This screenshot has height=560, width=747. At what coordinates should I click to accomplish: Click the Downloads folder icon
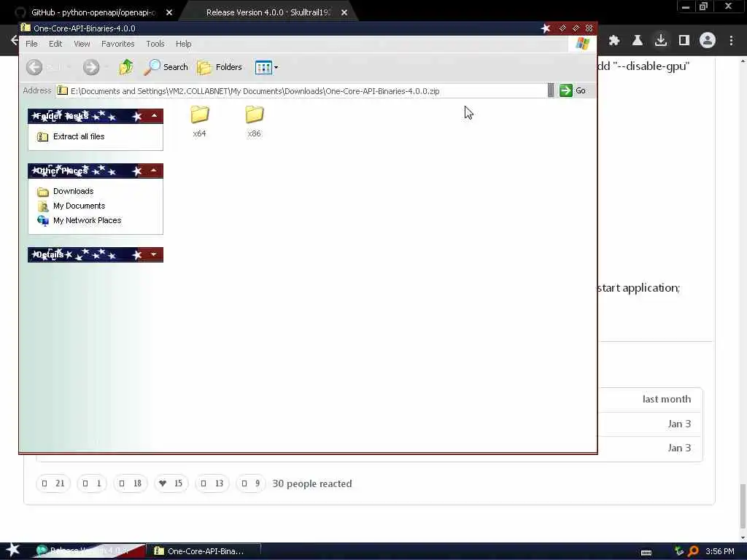(x=42, y=192)
